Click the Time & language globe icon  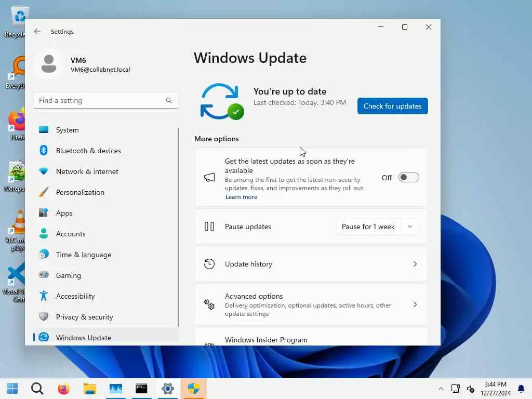click(x=44, y=254)
